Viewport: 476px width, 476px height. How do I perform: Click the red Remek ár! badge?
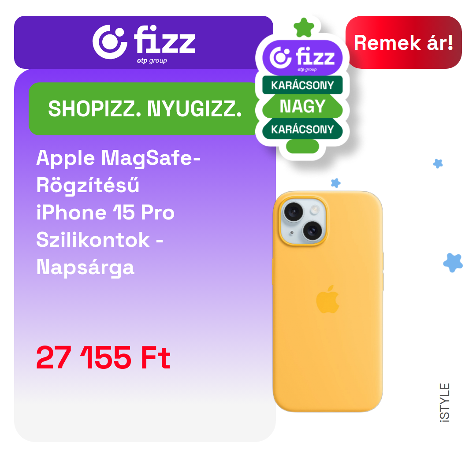[403, 42]
